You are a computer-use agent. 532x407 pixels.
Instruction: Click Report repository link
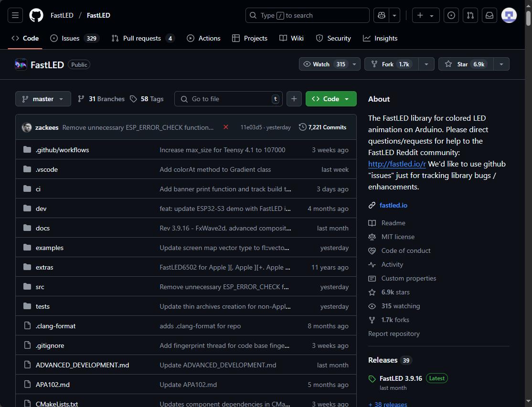(x=394, y=334)
